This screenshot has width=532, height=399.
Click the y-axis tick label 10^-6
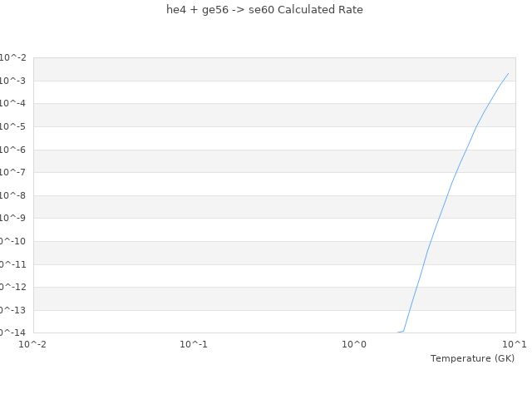click(13, 150)
